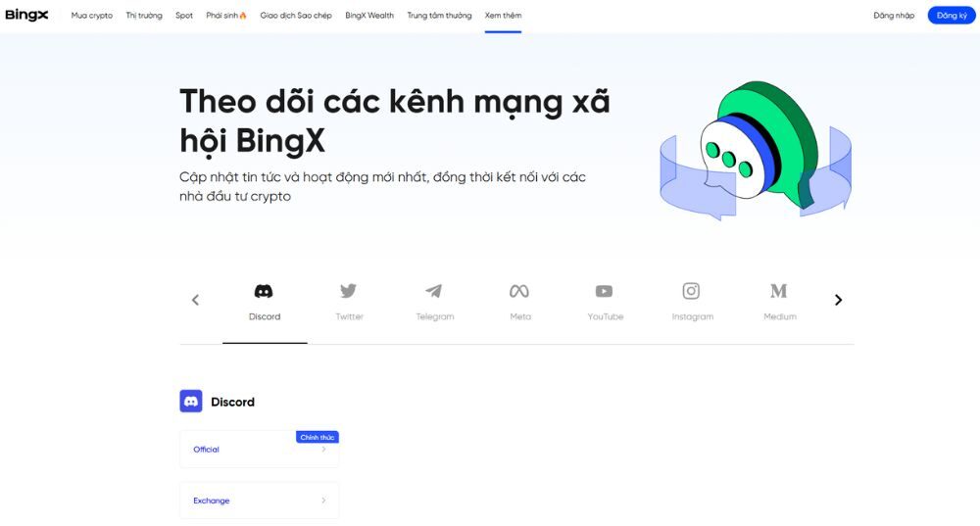Open the Phái sinh menu
Viewport: 980px width, 526px height.
coord(226,16)
